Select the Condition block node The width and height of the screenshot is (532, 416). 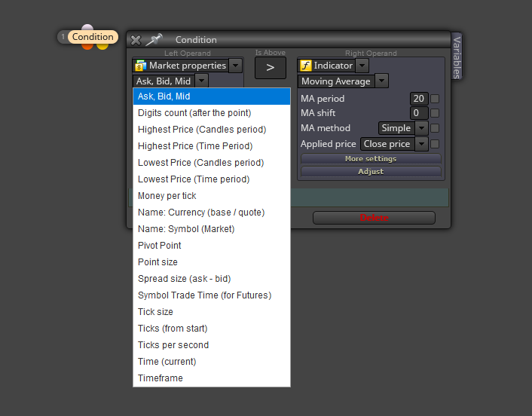click(93, 37)
